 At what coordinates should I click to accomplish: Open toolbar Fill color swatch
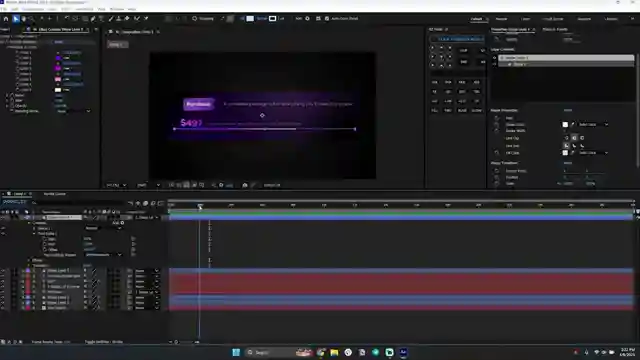250,19
